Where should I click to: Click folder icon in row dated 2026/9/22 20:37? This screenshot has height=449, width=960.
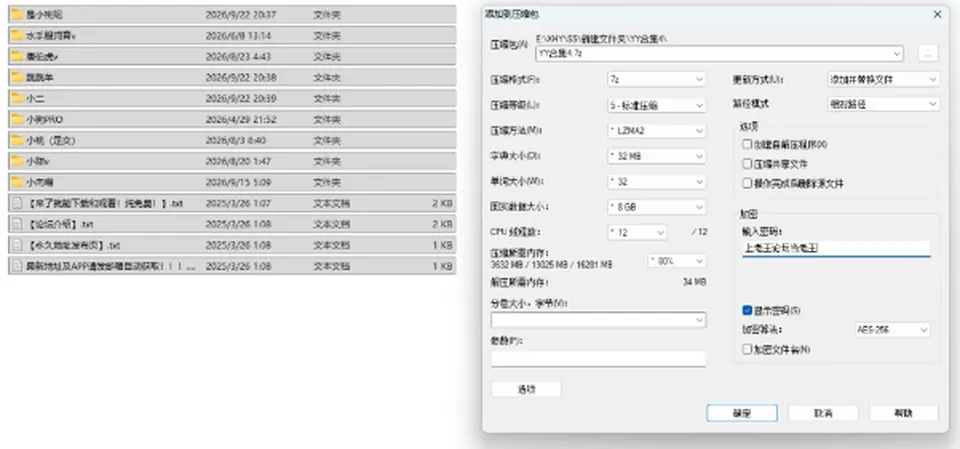tap(17, 15)
